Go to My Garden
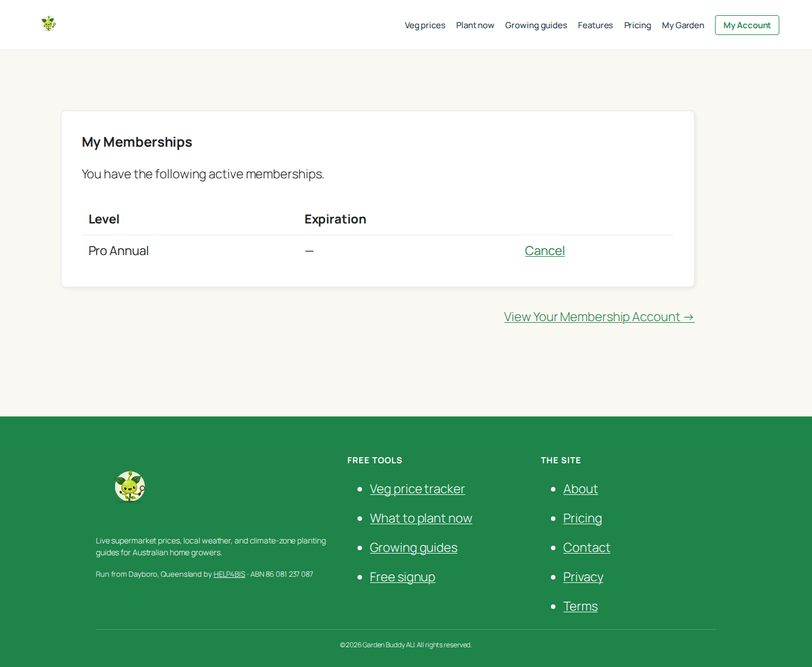This screenshot has width=812, height=667. [x=683, y=25]
